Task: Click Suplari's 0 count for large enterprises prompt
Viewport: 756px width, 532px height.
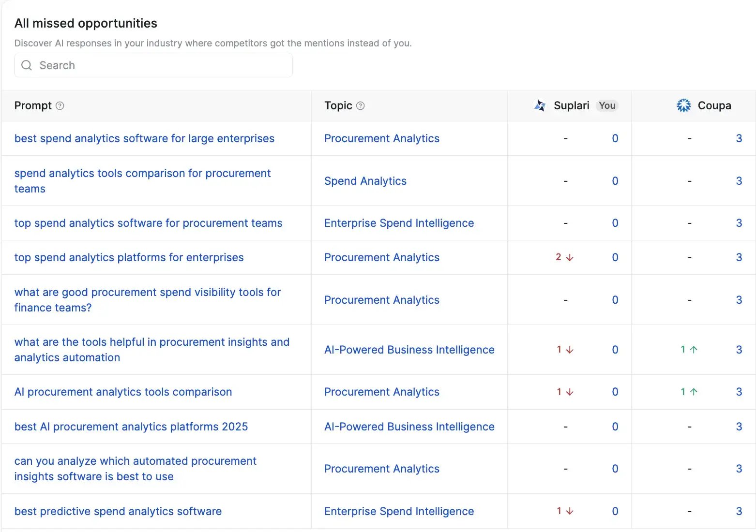Action: point(615,138)
